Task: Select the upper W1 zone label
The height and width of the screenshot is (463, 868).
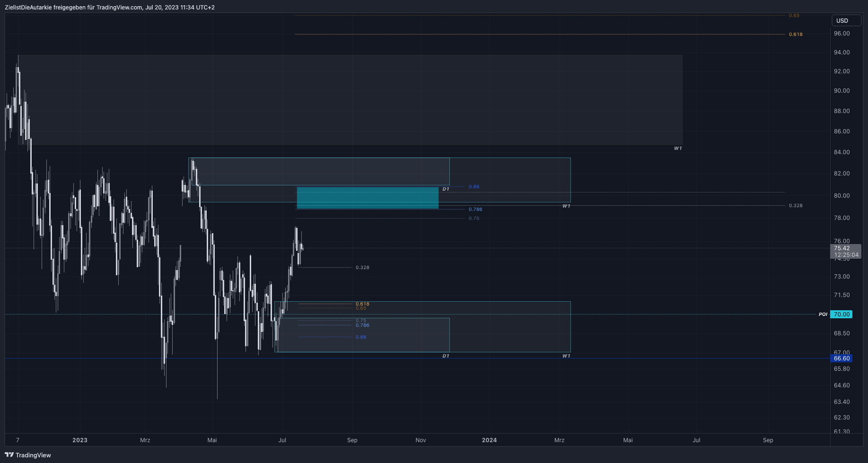Action: coord(678,149)
